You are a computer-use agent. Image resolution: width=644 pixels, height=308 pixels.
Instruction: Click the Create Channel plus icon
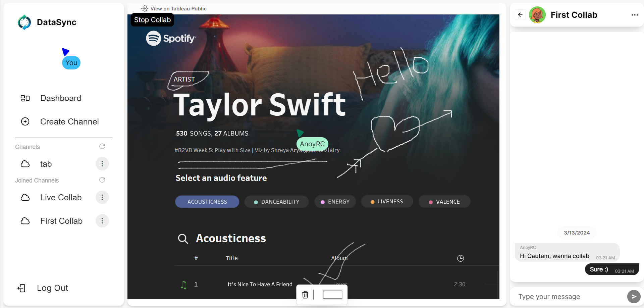point(25,121)
